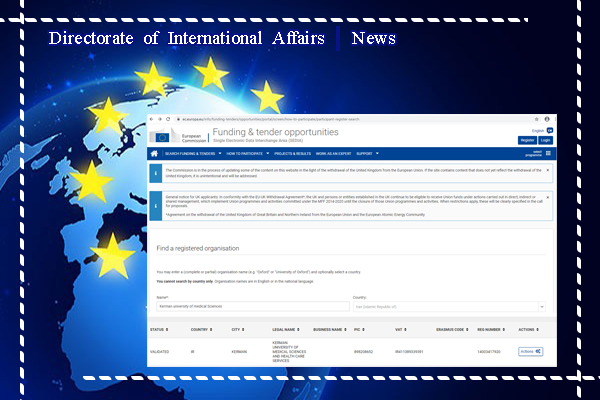
Task: Click the organisation Name input field
Action: point(253,306)
